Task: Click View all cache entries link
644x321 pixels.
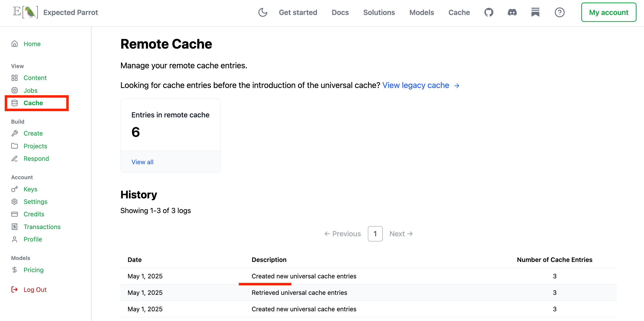Action: [x=142, y=162]
